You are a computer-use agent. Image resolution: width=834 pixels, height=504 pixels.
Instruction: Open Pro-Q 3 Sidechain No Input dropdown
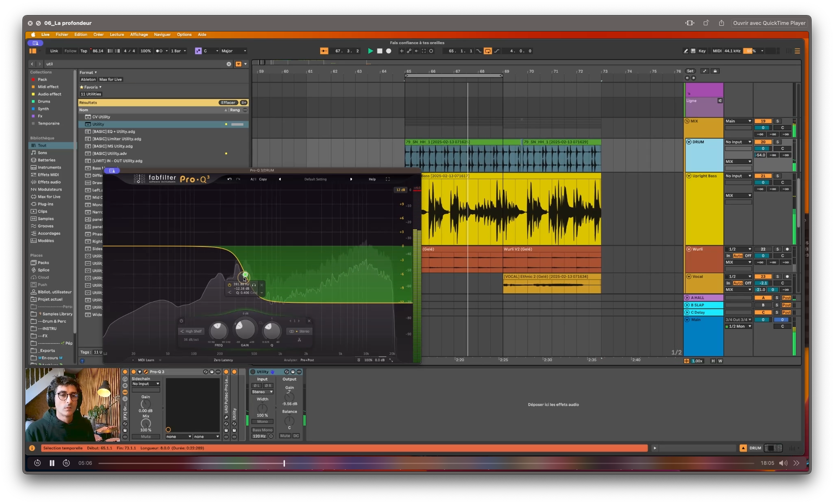click(146, 384)
